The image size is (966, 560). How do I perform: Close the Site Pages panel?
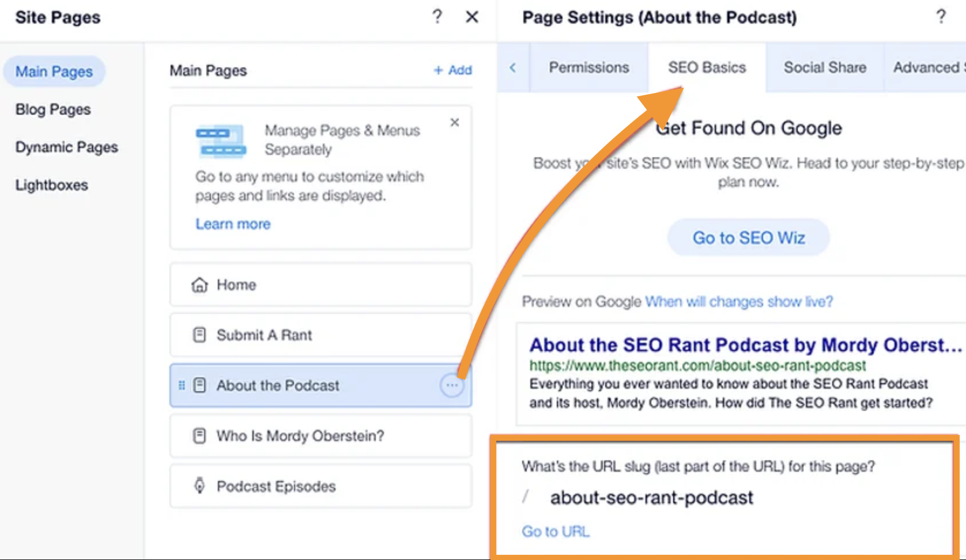[x=472, y=17]
